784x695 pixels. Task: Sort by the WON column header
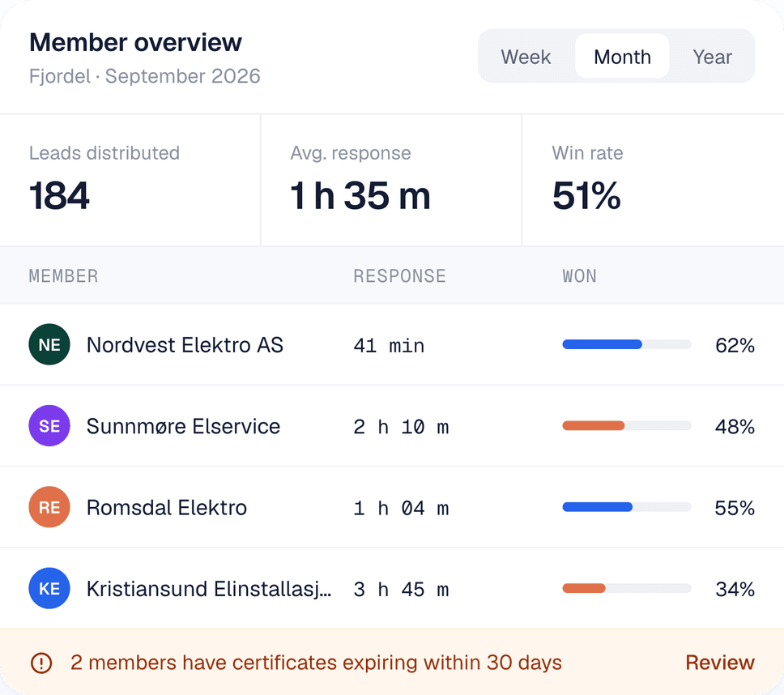pyautogui.click(x=580, y=276)
